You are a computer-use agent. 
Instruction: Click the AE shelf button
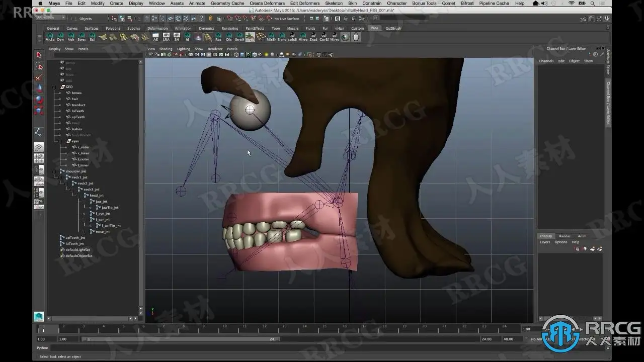point(155,37)
